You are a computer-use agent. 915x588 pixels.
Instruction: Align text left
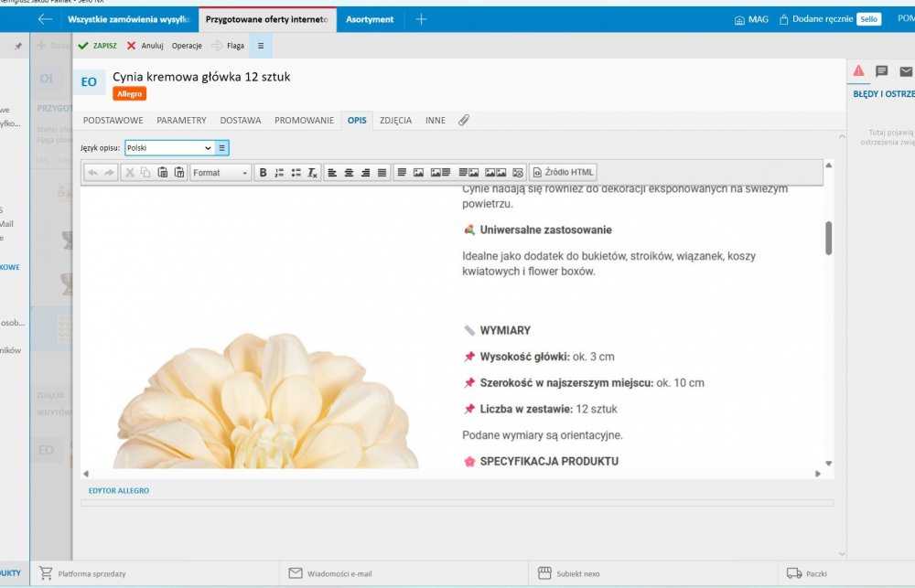(x=332, y=173)
